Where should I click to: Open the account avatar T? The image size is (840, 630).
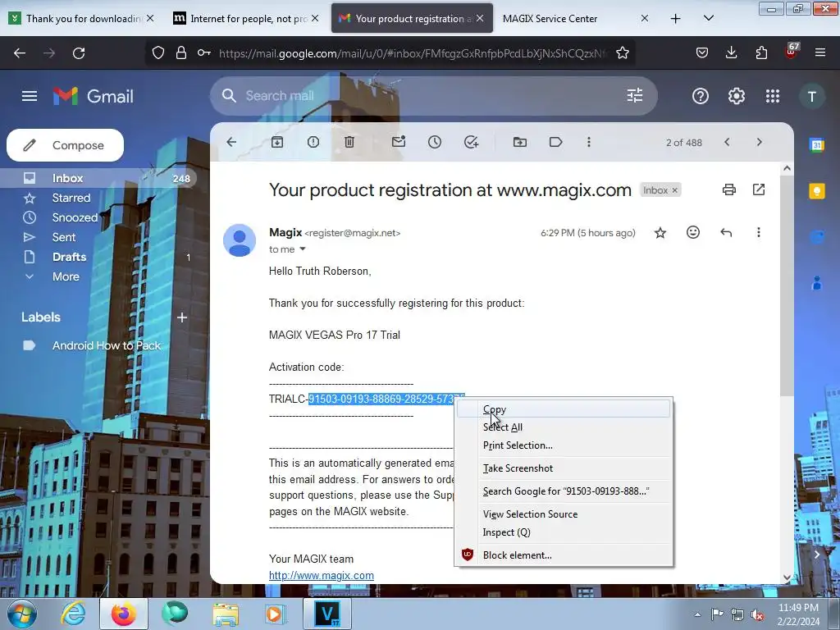812,97
